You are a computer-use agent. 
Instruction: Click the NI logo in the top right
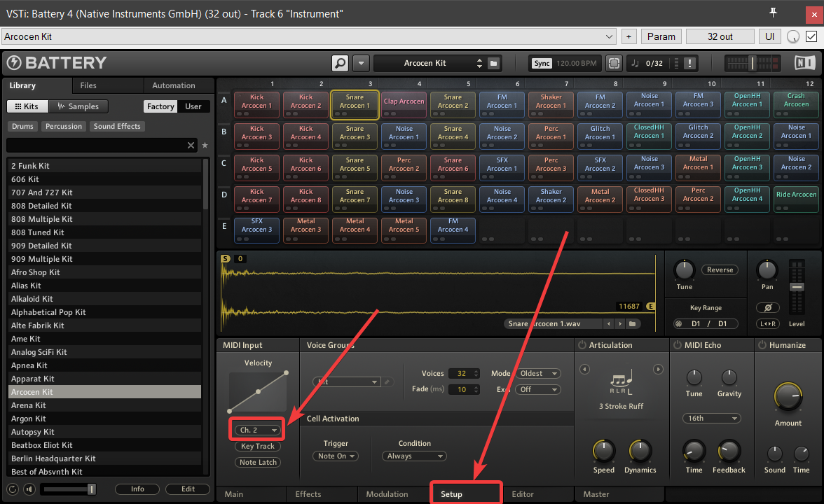[804, 63]
